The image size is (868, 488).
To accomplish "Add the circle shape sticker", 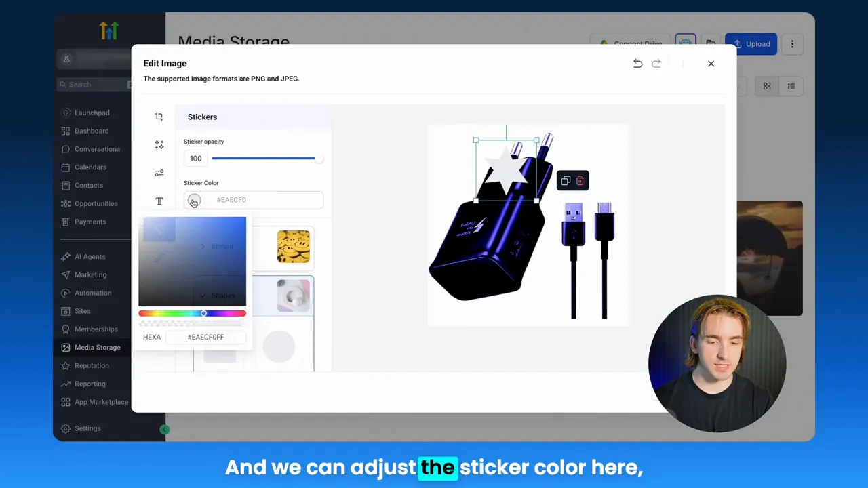I will [x=279, y=346].
